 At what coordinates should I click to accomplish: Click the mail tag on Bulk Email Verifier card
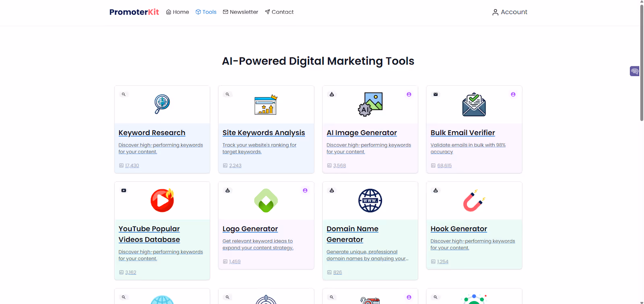(436, 94)
